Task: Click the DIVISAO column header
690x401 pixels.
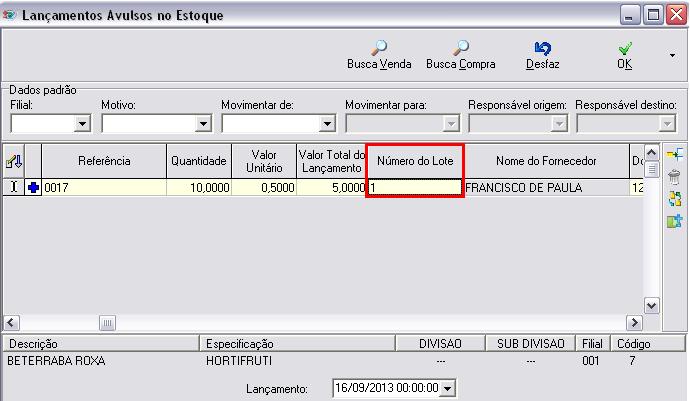Action: [440, 344]
